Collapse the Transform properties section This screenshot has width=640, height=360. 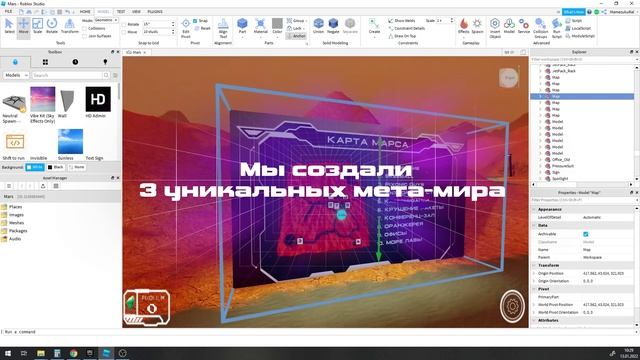pyautogui.click(x=534, y=265)
